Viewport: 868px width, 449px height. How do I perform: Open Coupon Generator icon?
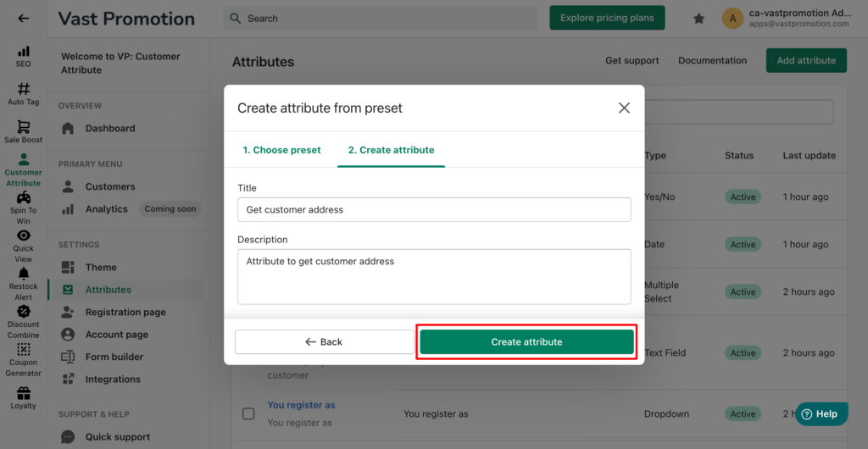point(23,350)
